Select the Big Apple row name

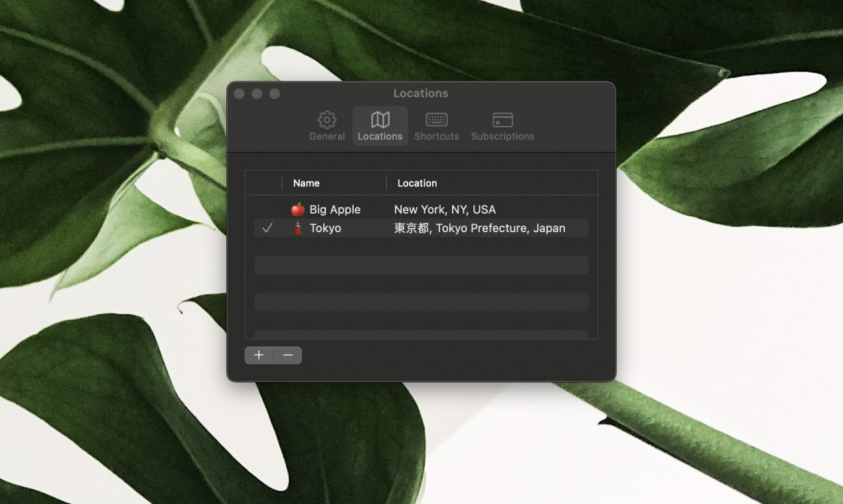335,210
